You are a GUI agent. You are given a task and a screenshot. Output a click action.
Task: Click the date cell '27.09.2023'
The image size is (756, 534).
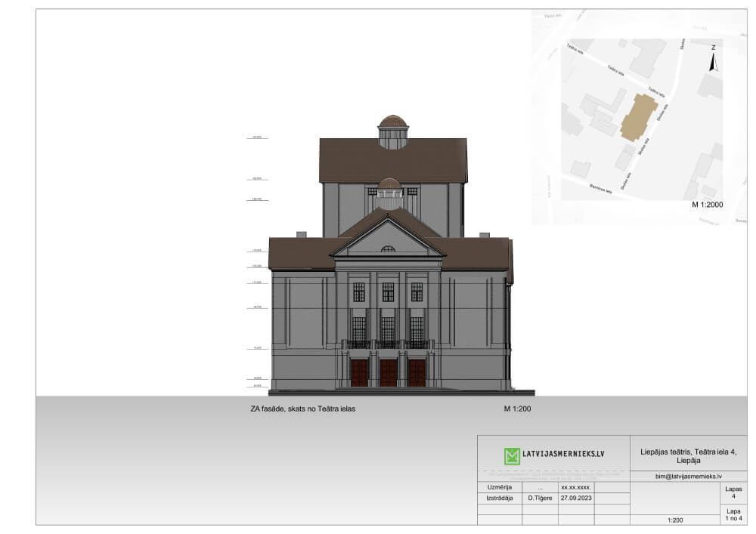point(575,499)
